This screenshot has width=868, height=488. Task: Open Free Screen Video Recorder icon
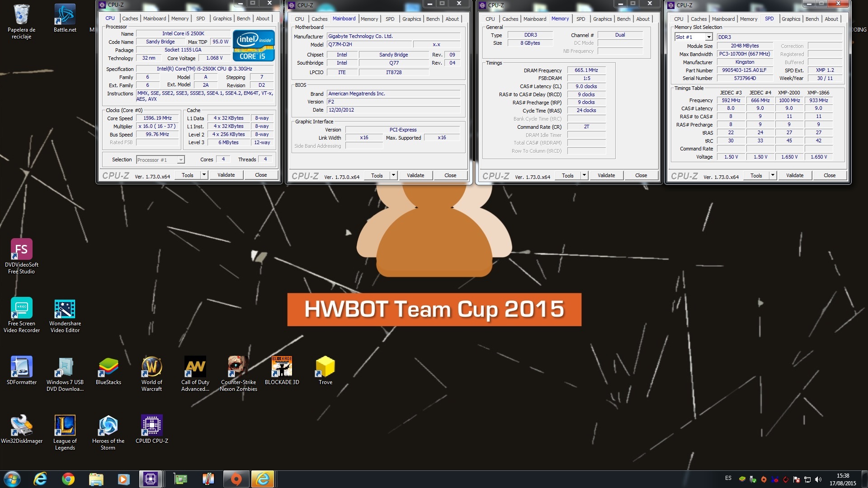point(21,315)
